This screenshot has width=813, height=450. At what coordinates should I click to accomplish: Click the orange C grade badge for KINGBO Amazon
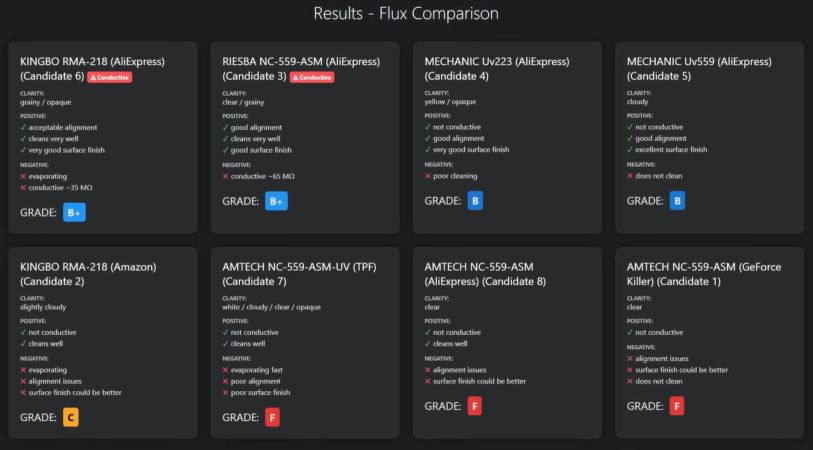pyautogui.click(x=71, y=417)
